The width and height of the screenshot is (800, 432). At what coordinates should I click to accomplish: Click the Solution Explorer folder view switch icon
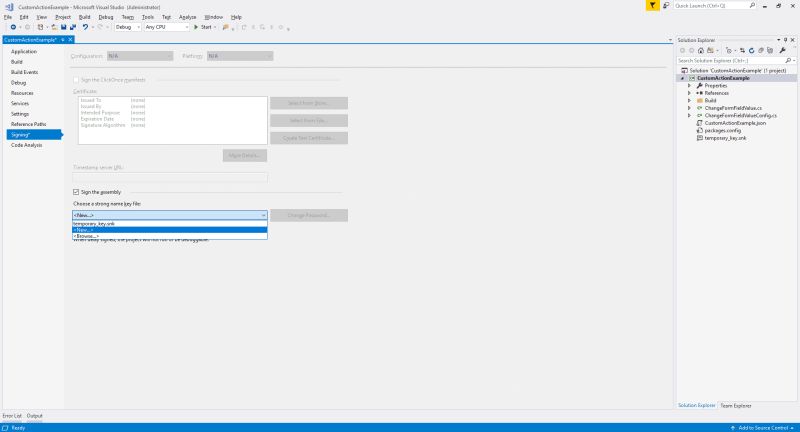coord(710,50)
